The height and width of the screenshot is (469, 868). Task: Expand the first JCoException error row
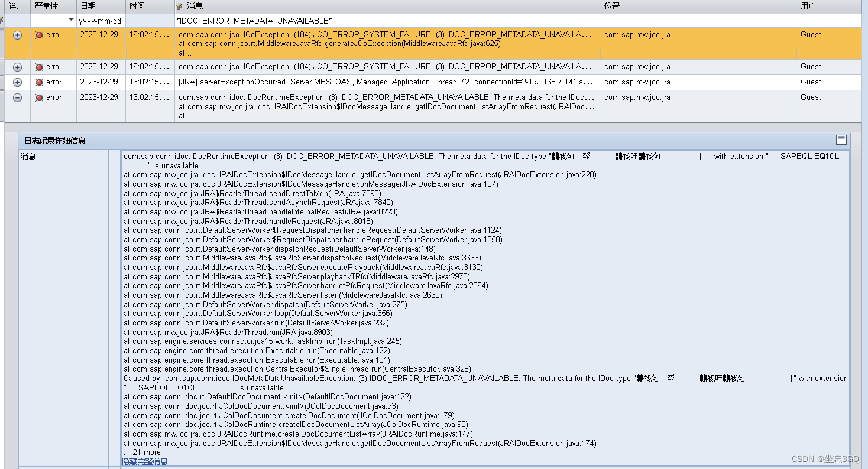17,35
